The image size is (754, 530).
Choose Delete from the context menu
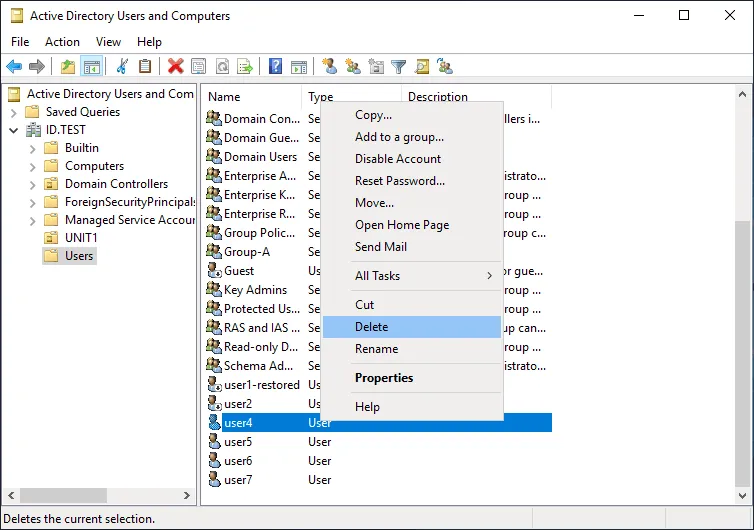click(x=372, y=327)
